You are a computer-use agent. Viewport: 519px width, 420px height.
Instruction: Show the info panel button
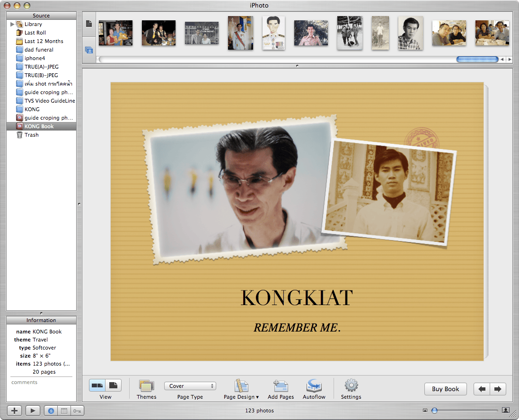coord(51,411)
